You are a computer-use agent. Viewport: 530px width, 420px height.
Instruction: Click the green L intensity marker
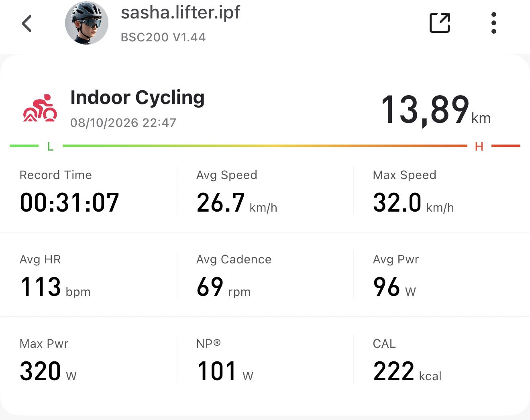[50, 147]
